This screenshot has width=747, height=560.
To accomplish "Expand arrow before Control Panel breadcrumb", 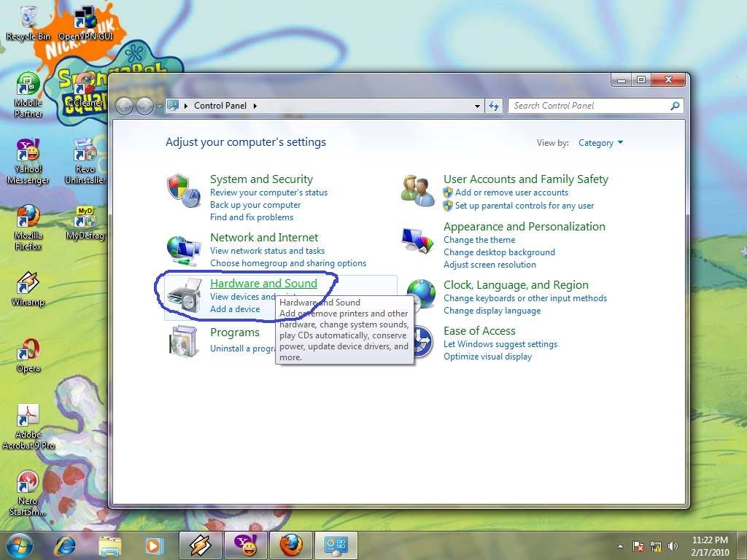I will click(x=186, y=106).
